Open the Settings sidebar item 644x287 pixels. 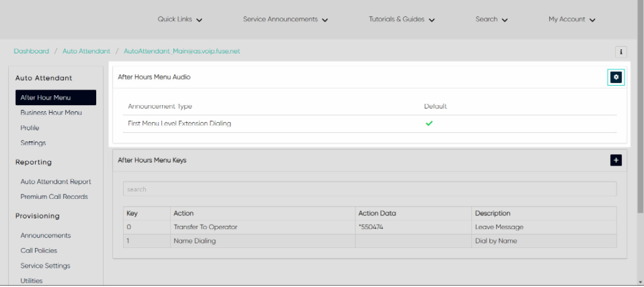(33, 143)
